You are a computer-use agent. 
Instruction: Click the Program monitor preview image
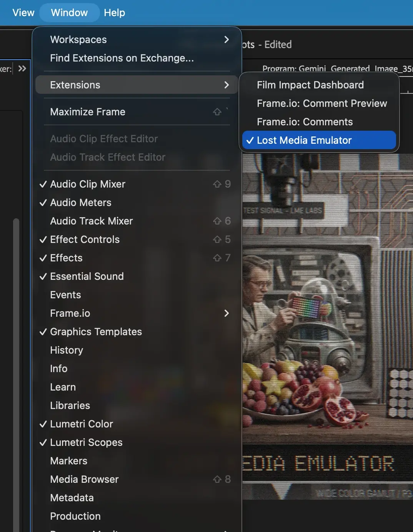328,327
